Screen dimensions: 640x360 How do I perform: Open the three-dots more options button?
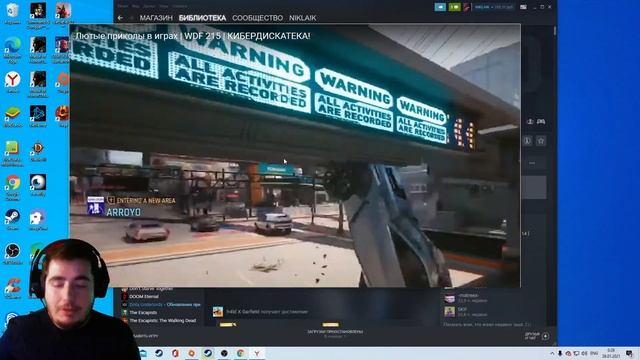[532, 163]
